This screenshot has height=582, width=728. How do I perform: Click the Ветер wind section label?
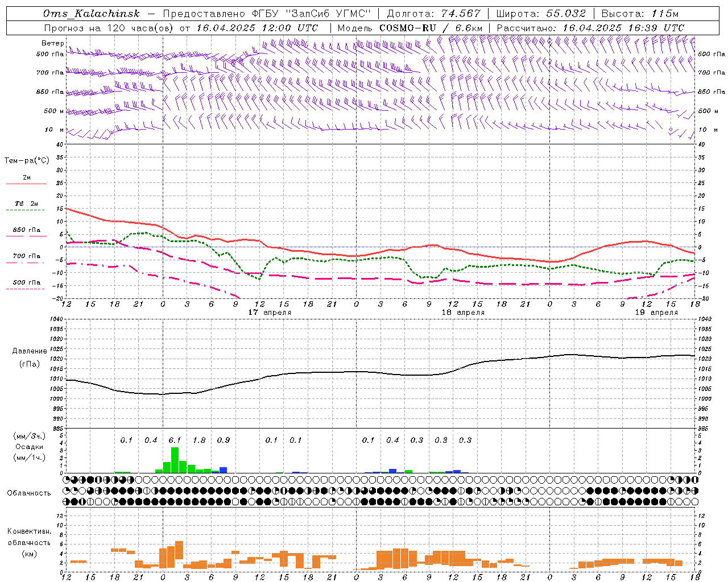tap(52, 43)
